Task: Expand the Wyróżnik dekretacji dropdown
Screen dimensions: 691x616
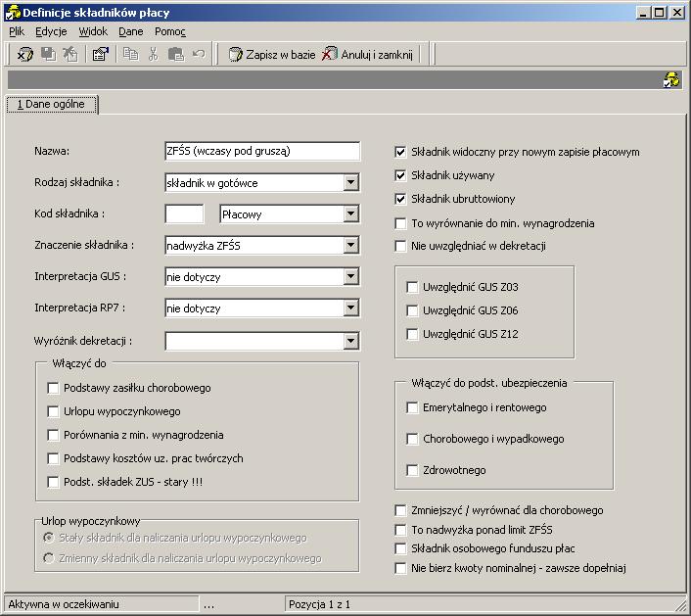Action: coord(350,341)
